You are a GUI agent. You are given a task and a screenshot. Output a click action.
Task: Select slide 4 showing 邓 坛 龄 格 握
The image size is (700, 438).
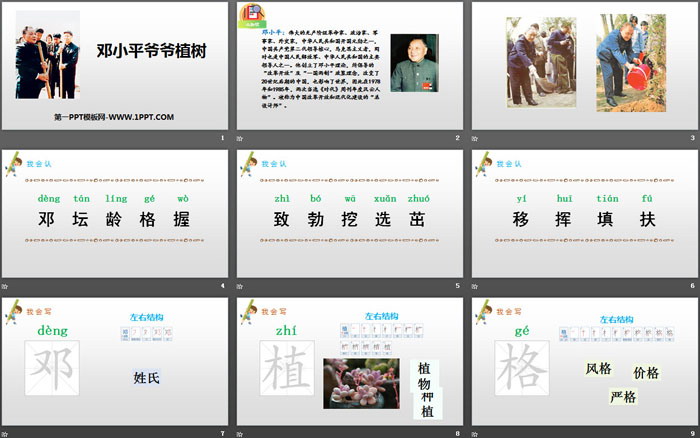pos(115,213)
